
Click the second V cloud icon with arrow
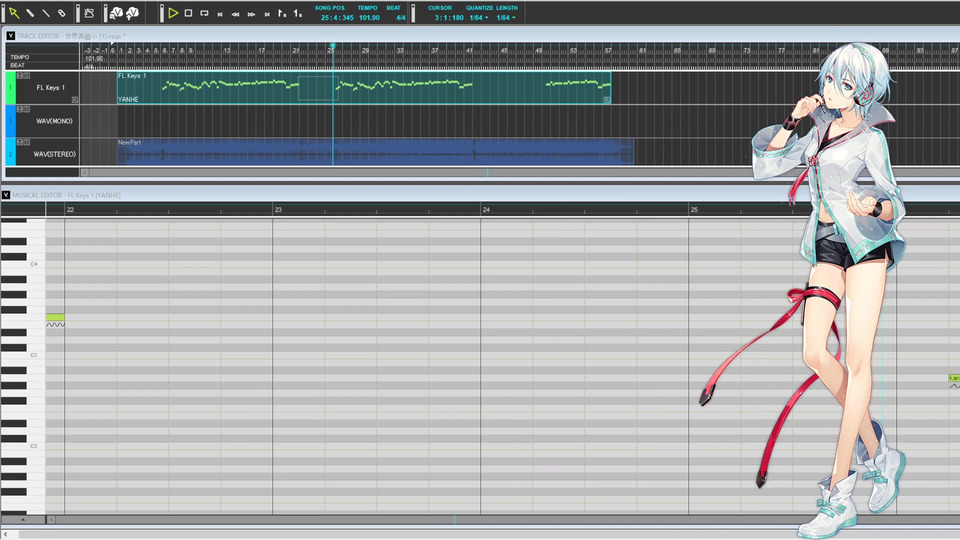tap(132, 13)
